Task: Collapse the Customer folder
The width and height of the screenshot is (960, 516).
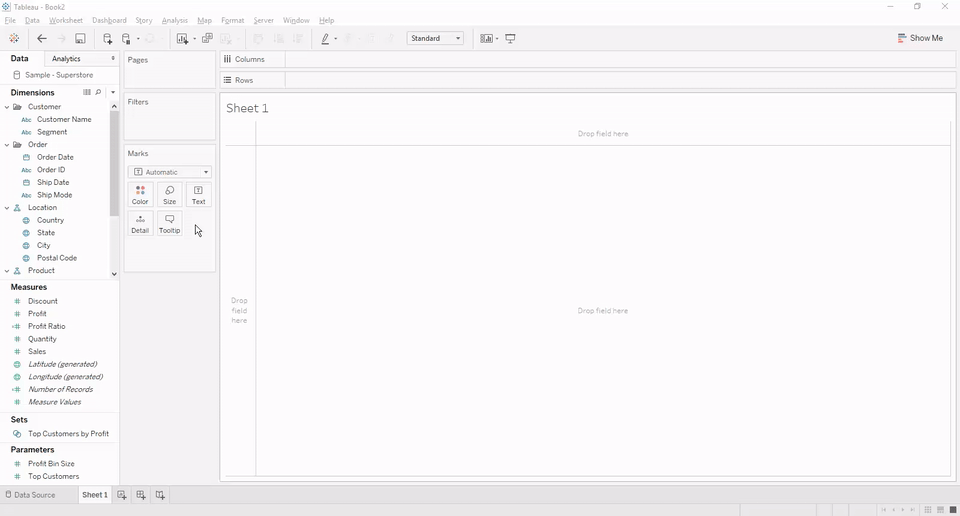Action: pyautogui.click(x=7, y=107)
